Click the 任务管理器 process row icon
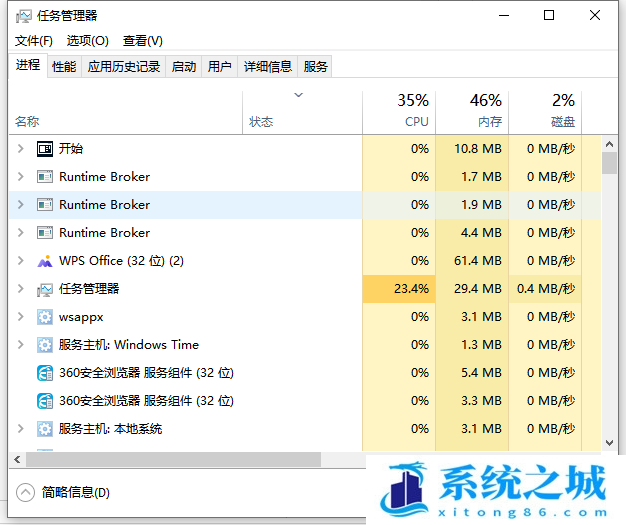Viewport: 626px width, 525px height. [45, 289]
